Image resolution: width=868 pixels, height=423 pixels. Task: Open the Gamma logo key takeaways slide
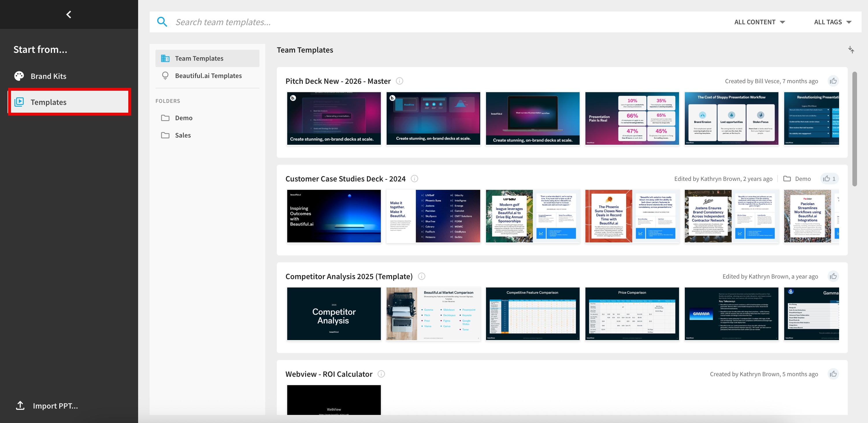[731, 314]
